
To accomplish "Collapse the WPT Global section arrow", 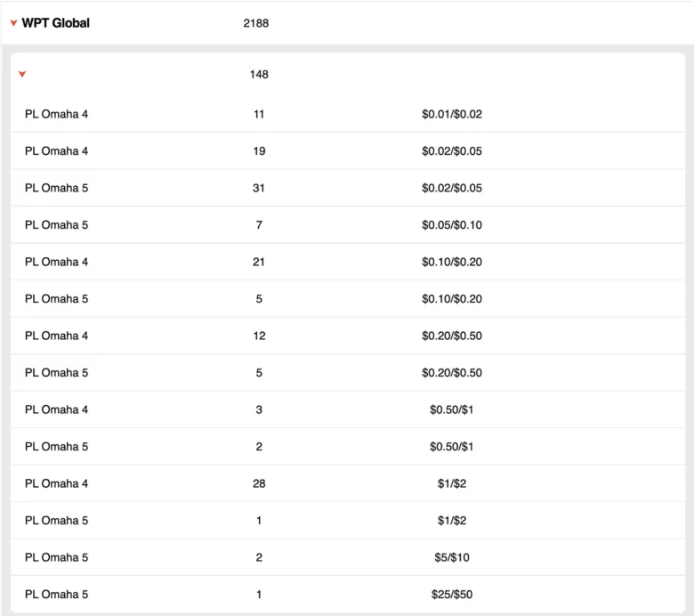I will coord(13,23).
